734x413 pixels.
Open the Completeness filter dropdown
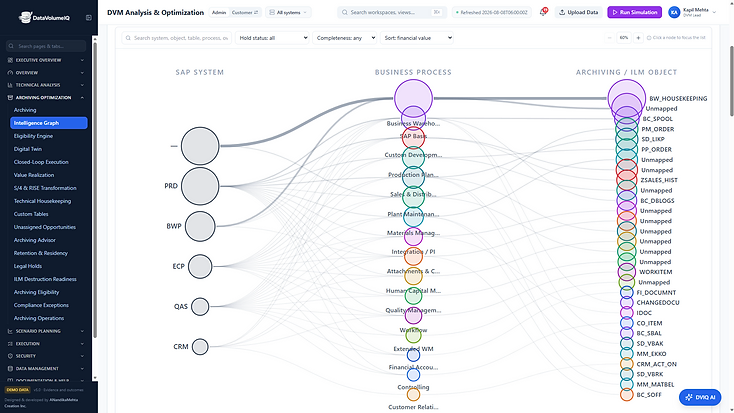[x=345, y=38]
